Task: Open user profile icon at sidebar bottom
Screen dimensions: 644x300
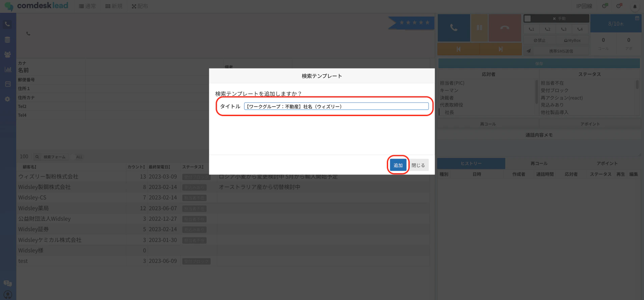Action: 7,295
